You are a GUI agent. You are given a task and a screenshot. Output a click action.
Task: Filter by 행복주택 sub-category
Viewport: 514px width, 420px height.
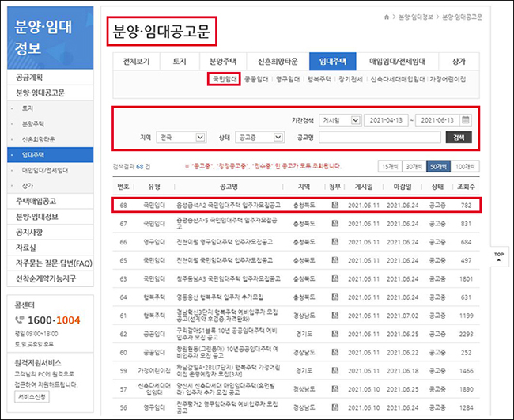[319, 79]
